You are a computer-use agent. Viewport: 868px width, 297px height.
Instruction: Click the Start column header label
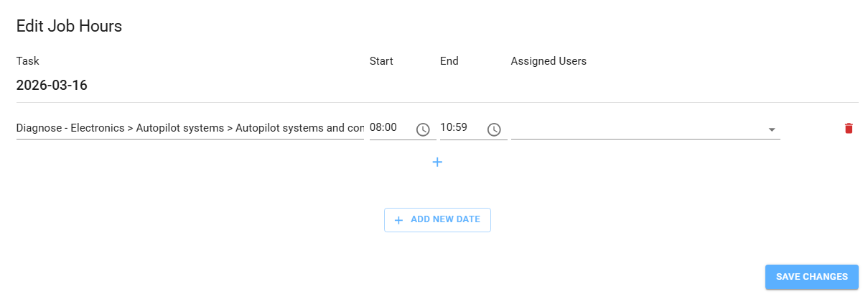381,61
